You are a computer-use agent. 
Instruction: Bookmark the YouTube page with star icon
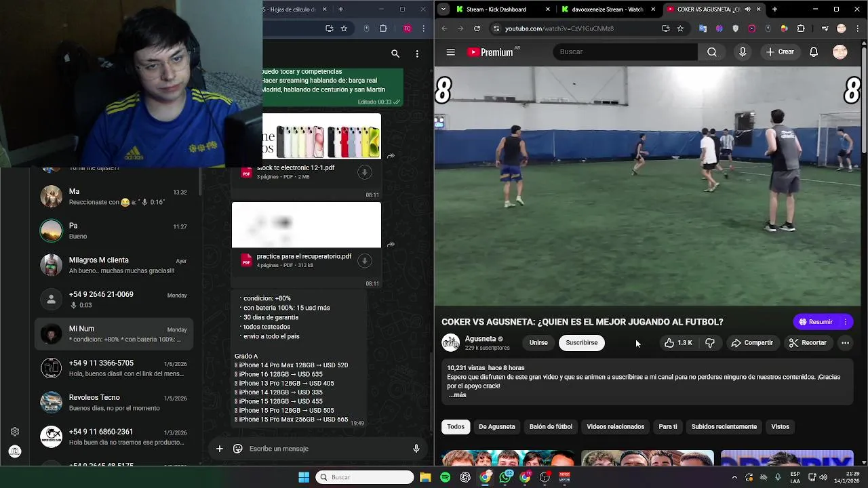point(680,28)
